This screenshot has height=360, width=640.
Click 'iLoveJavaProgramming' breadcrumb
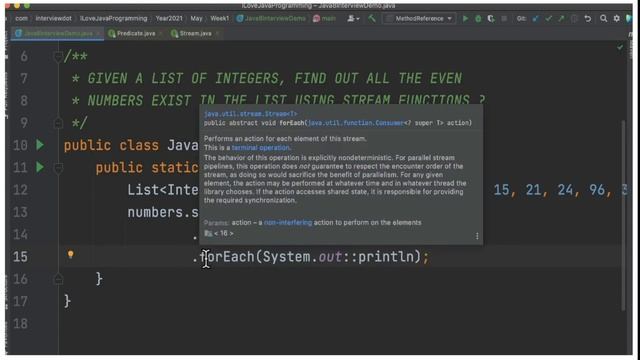coord(113,19)
